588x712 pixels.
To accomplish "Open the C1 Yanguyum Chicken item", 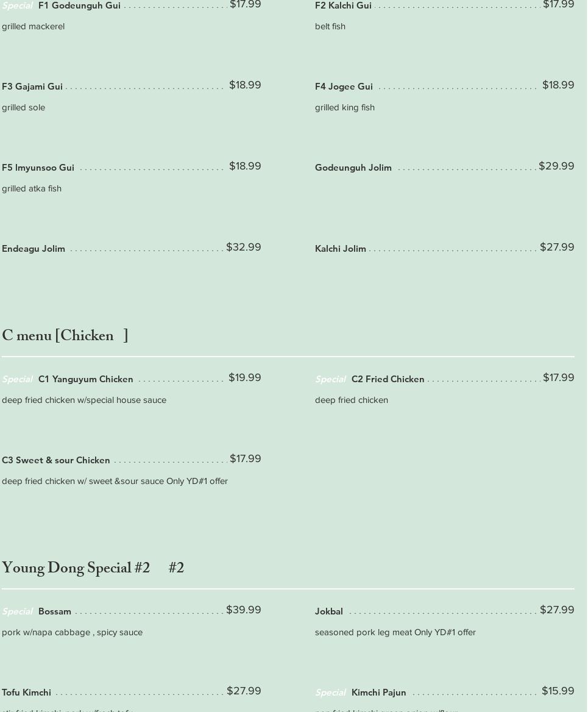I will (85, 379).
